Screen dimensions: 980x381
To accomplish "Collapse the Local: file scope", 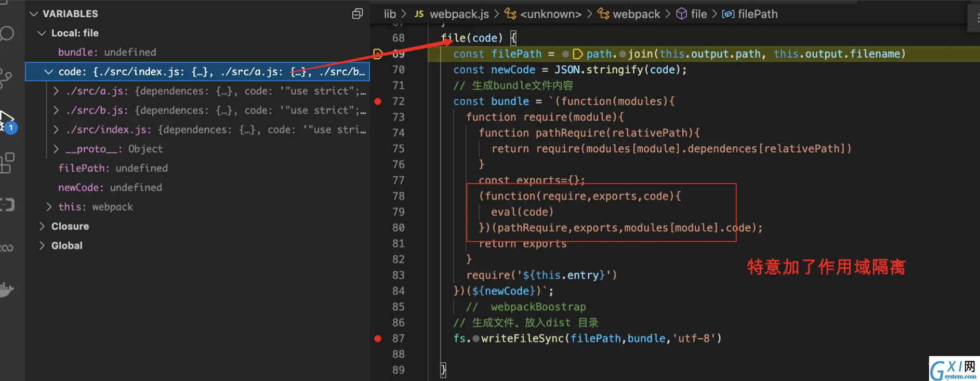I will tap(42, 33).
